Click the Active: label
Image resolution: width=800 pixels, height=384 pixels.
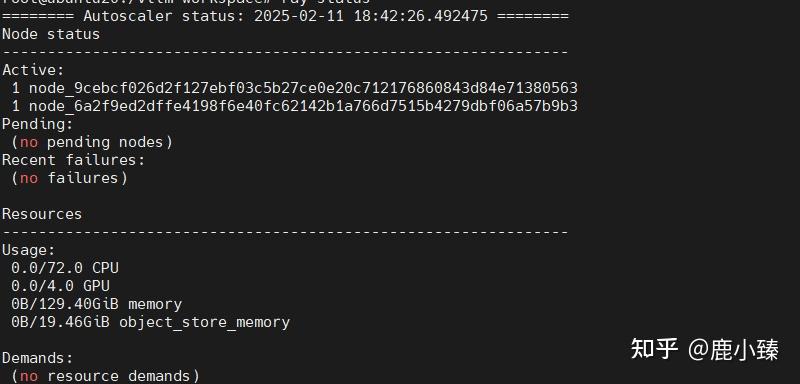tap(34, 70)
